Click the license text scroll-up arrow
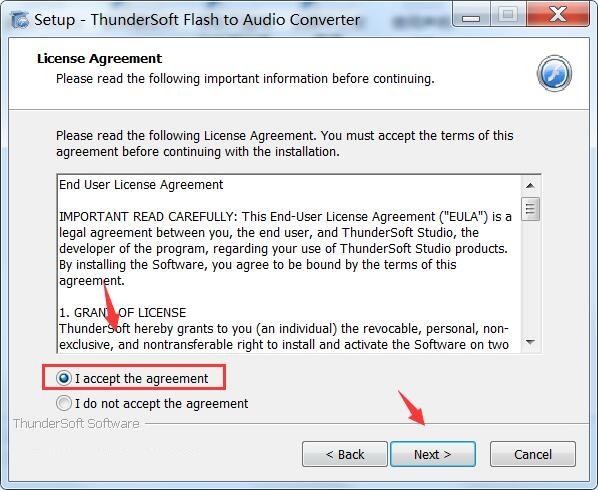598x490 pixels. point(530,185)
